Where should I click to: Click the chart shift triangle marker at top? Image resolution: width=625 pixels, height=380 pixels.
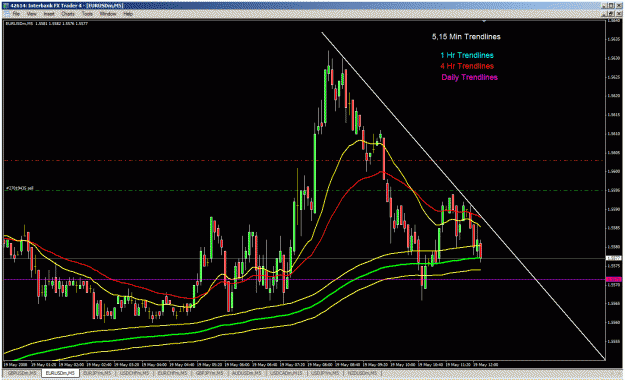pos(484,21)
